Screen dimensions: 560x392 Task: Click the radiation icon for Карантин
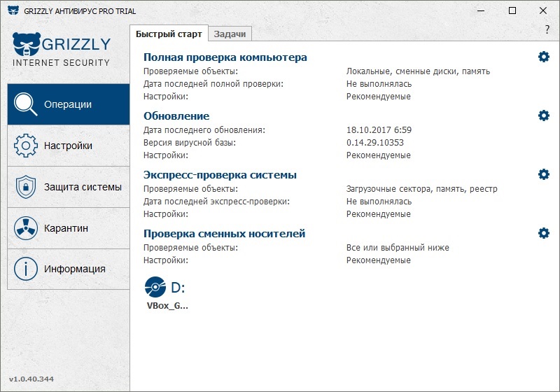click(x=25, y=227)
